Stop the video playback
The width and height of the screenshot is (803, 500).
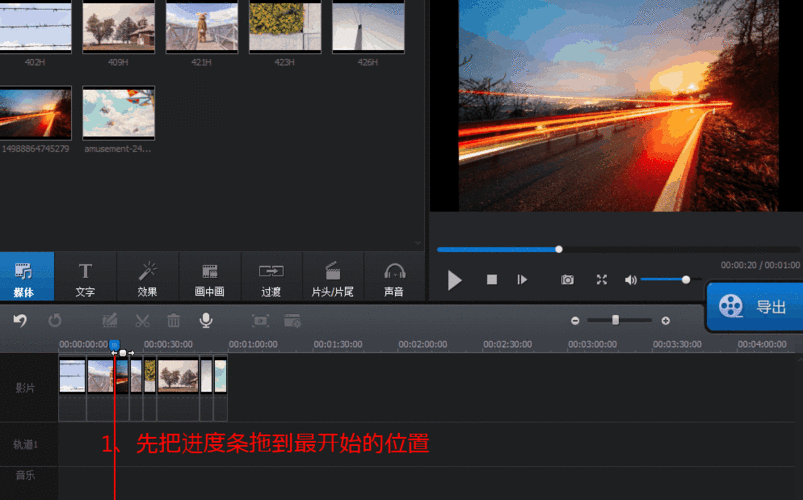click(492, 280)
